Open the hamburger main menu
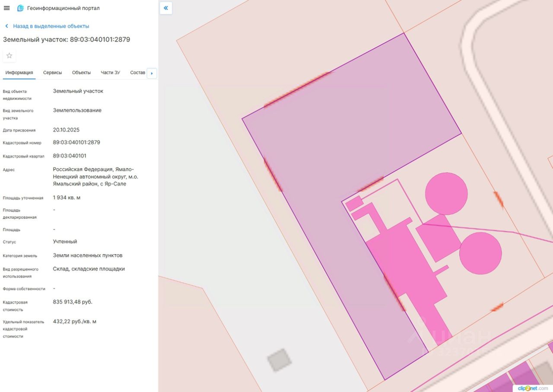Screen dimensions: 553x392 click(x=6, y=8)
